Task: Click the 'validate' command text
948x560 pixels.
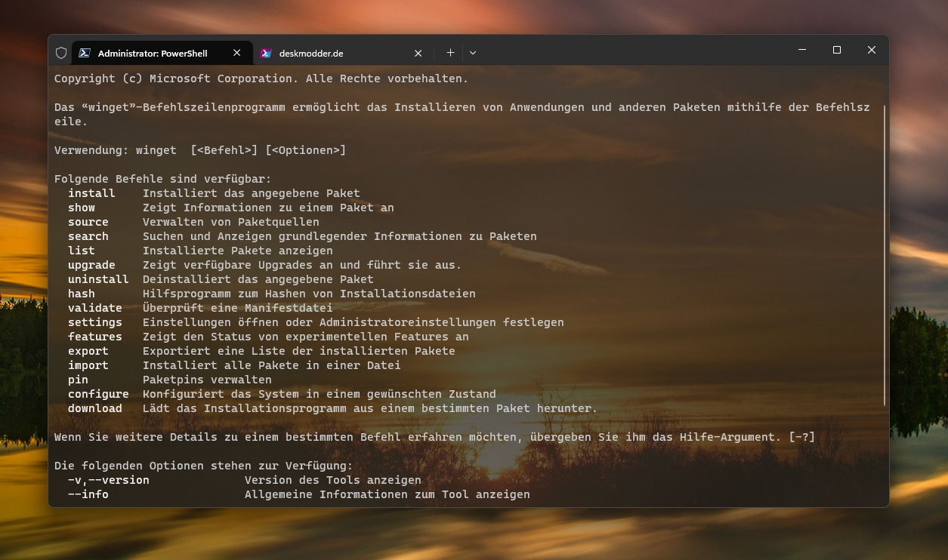Action: click(x=95, y=308)
